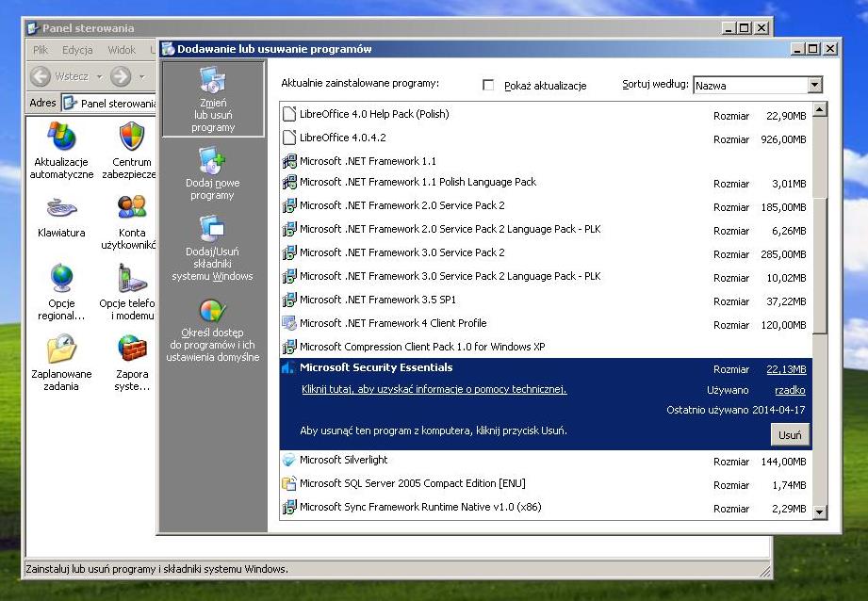This screenshot has height=601, width=868.
Task: Open Dodaj/Usuń składniki systemu Windows
Action: click(x=212, y=229)
